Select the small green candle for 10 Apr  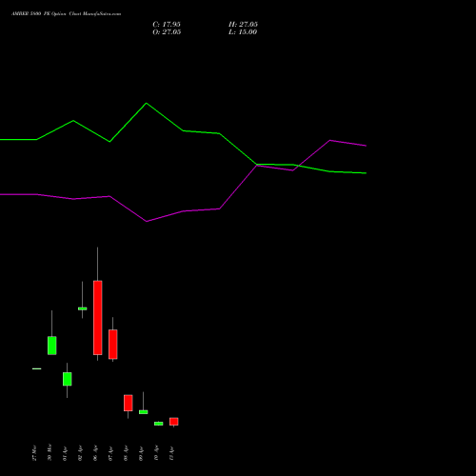(159, 424)
